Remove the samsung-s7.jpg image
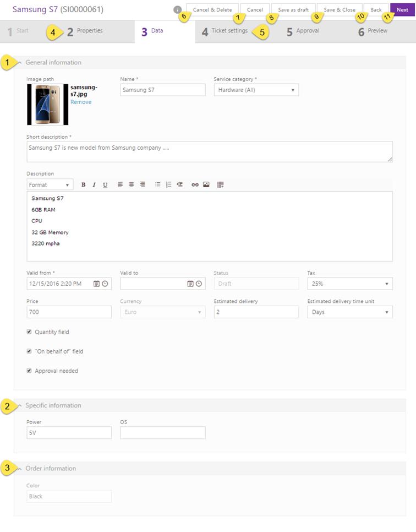Screen dimensions: 416x532 pyautogui.click(x=81, y=102)
